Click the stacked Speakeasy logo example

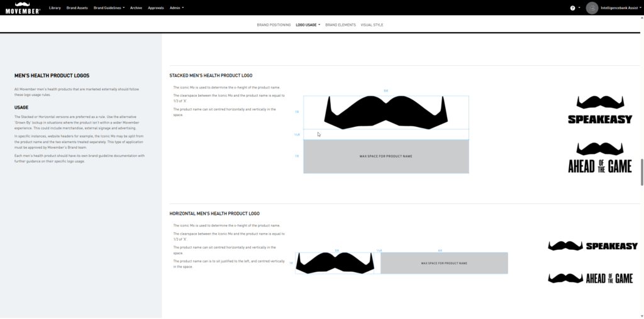(600, 109)
